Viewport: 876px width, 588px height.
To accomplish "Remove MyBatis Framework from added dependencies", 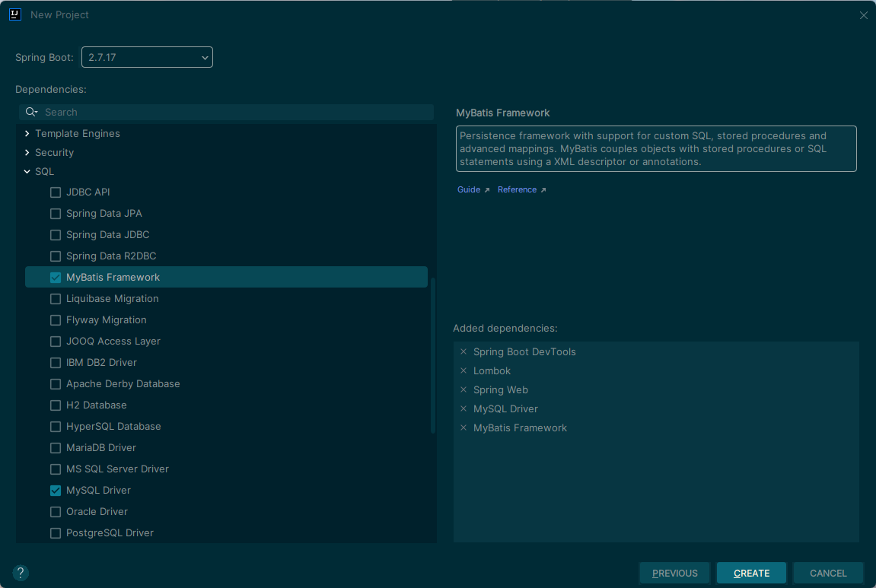I will pos(463,427).
